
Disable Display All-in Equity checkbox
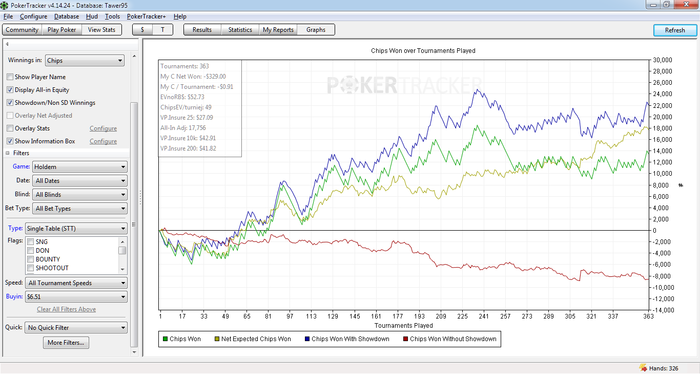[10, 90]
